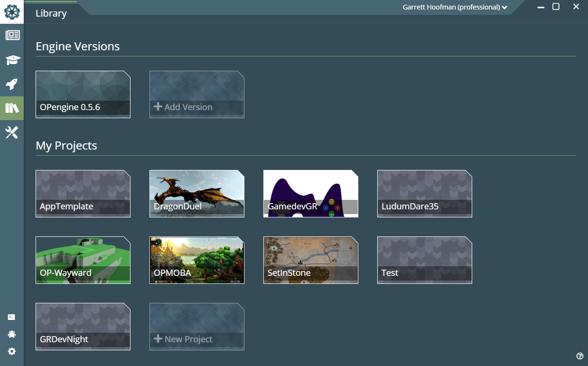588x366 pixels.
Task: Open the help question mark icon
Action: pyautogui.click(x=579, y=355)
